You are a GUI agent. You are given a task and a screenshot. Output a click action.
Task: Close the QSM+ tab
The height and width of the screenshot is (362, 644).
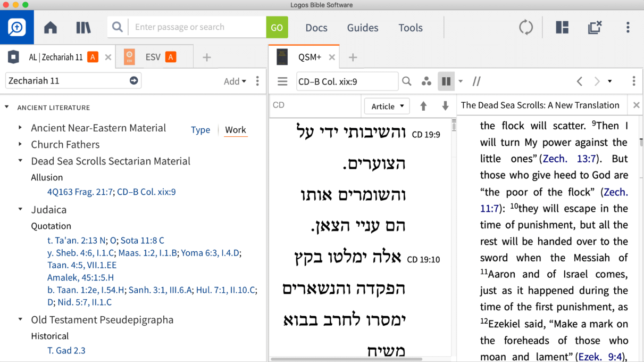pos(332,57)
